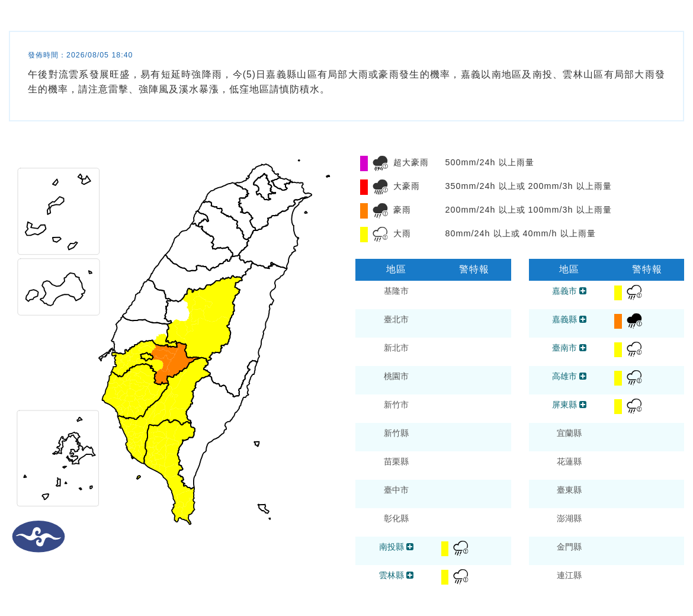Viewport: 693px width, 616px height.
Task: Expand the 高雄市 plus icon
Action: click(x=583, y=376)
